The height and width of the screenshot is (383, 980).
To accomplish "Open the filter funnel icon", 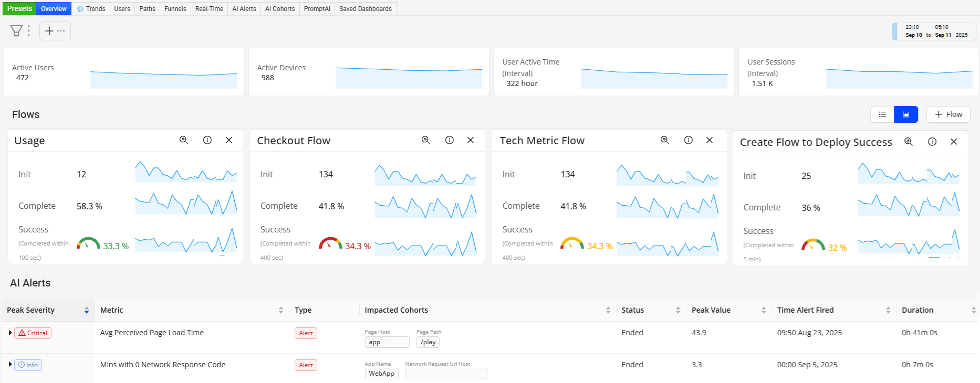I will pyautogui.click(x=16, y=31).
